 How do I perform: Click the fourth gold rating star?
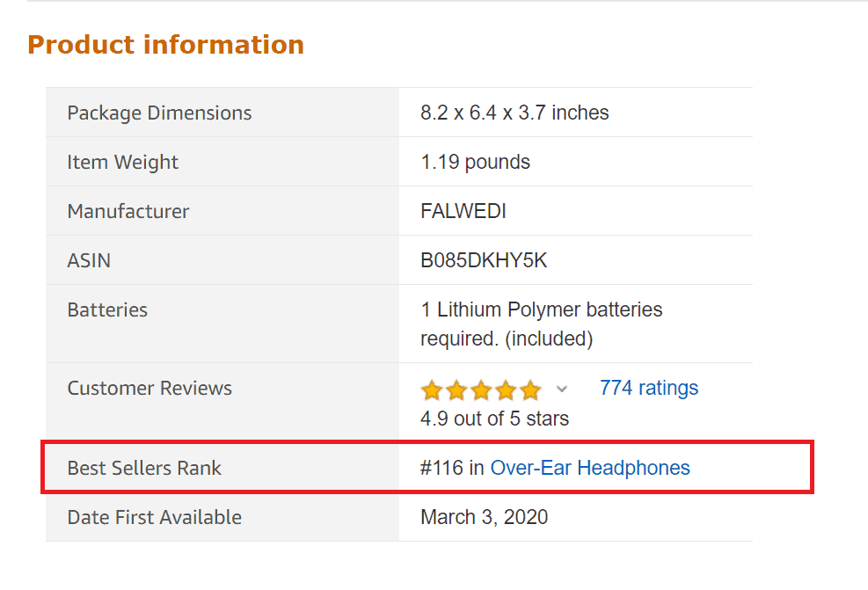(507, 389)
